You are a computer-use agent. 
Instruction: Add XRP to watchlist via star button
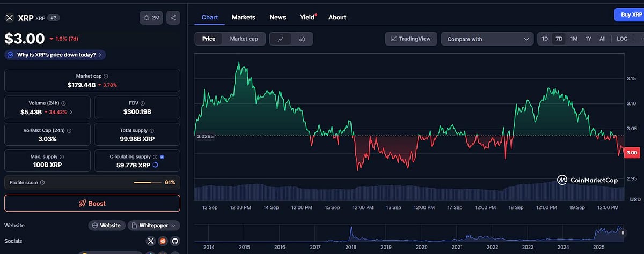click(x=151, y=18)
